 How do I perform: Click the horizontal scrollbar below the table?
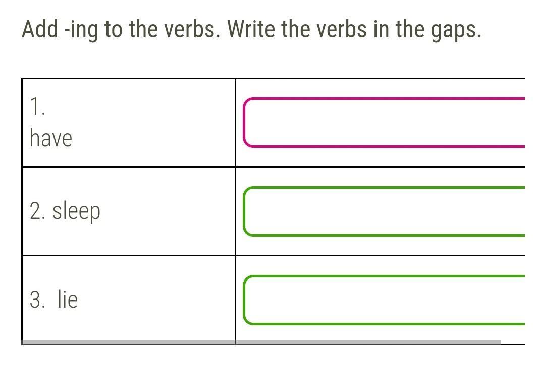point(261,342)
